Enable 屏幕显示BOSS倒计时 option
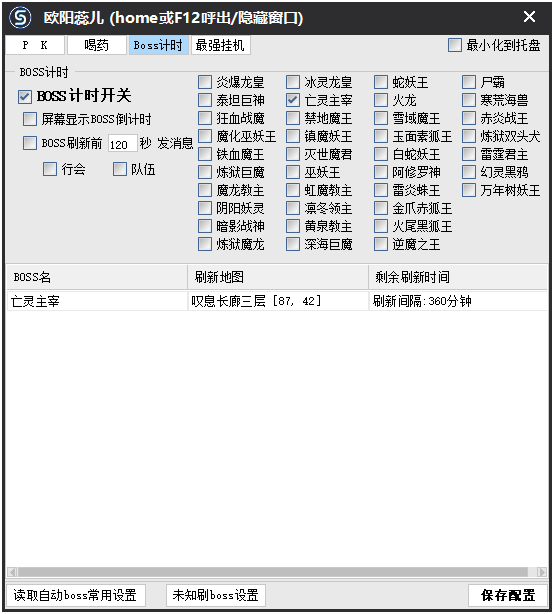 (30, 119)
